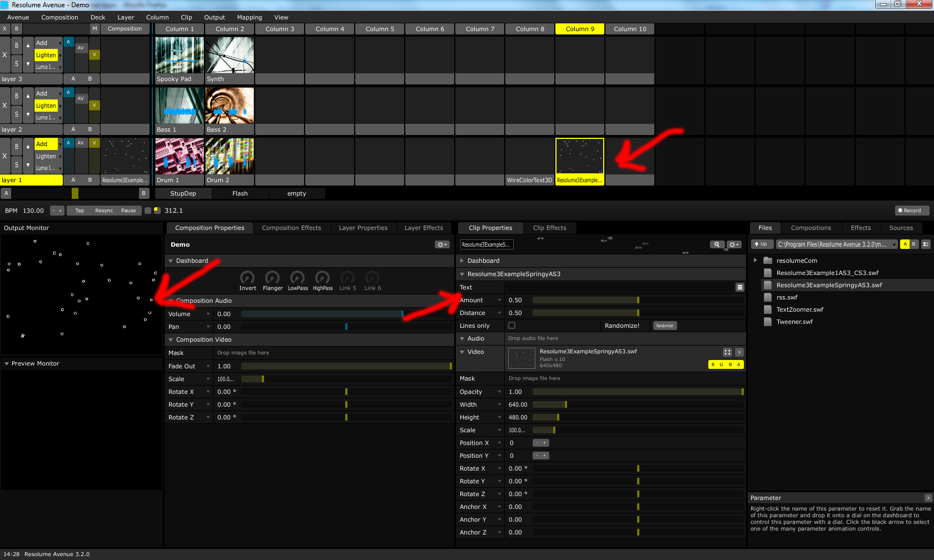Go up one folder level
934x560 pixels.
tap(761, 244)
